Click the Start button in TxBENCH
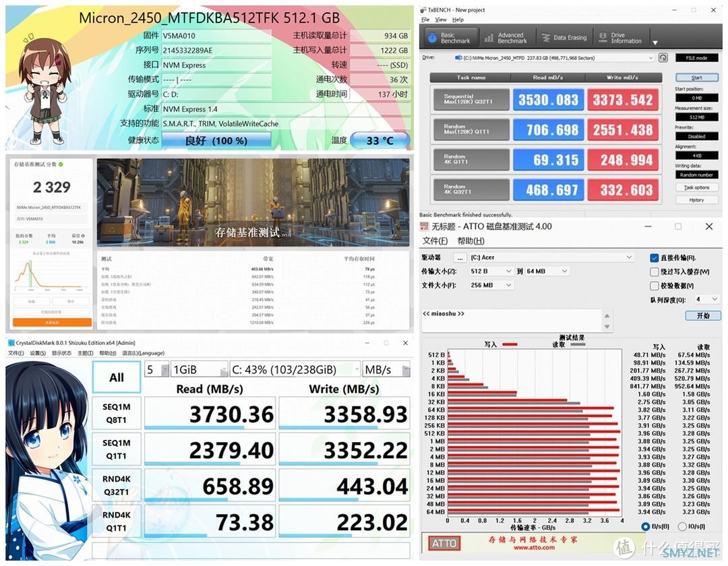Image resolution: width=728 pixels, height=566 pixels. point(696,77)
